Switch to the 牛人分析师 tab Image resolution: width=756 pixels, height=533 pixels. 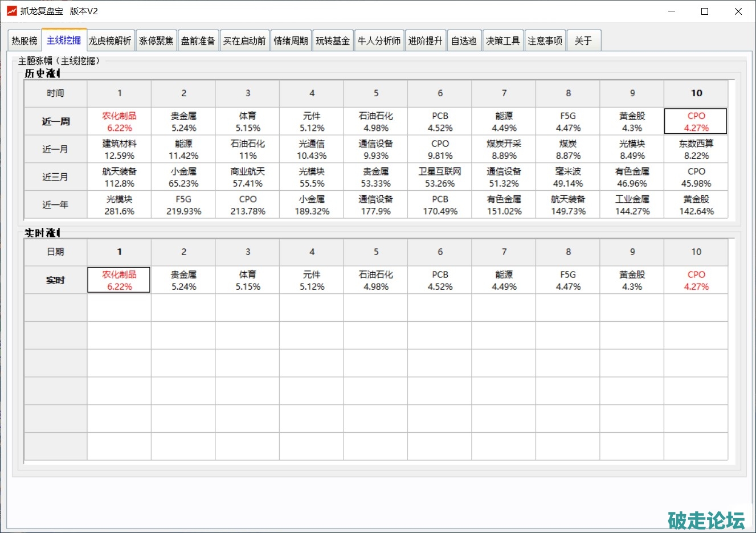[x=379, y=40]
